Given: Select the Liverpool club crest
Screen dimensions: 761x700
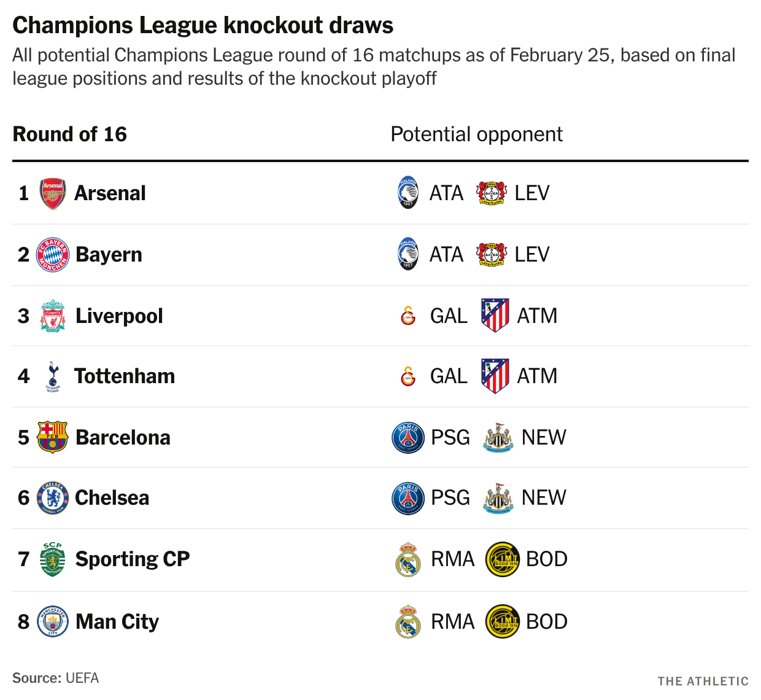Looking at the screenshot, I should coord(53,316).
